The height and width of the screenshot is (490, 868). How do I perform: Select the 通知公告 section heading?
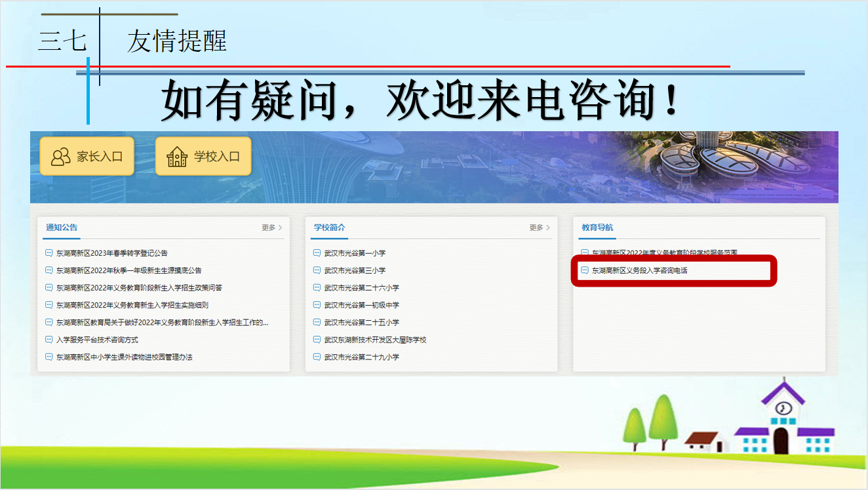62,228
